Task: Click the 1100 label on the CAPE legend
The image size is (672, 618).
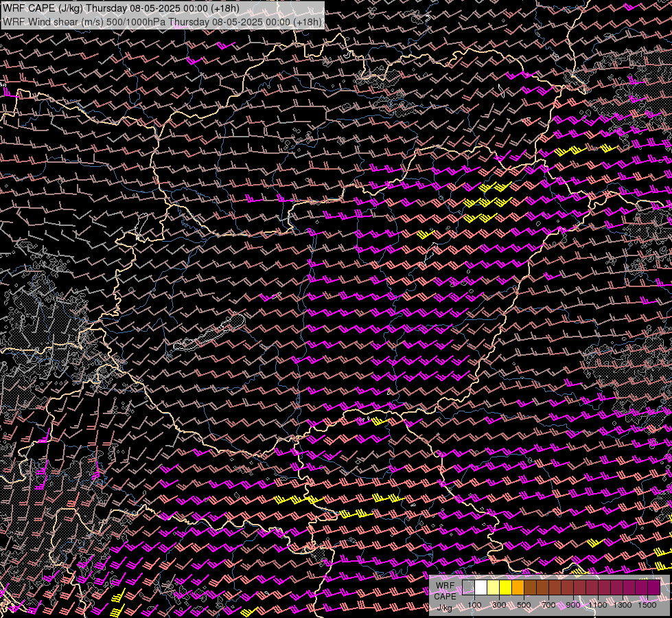Action: [x=597, y=605]
